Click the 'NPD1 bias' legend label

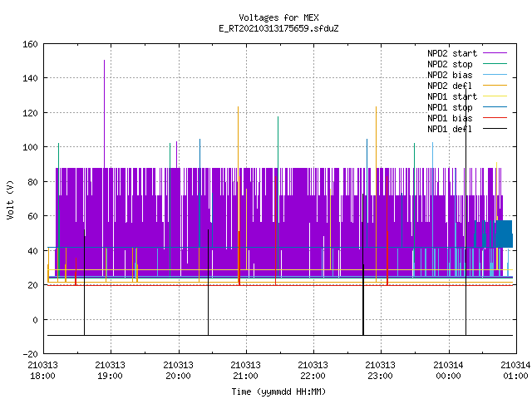tap(450, 118)
